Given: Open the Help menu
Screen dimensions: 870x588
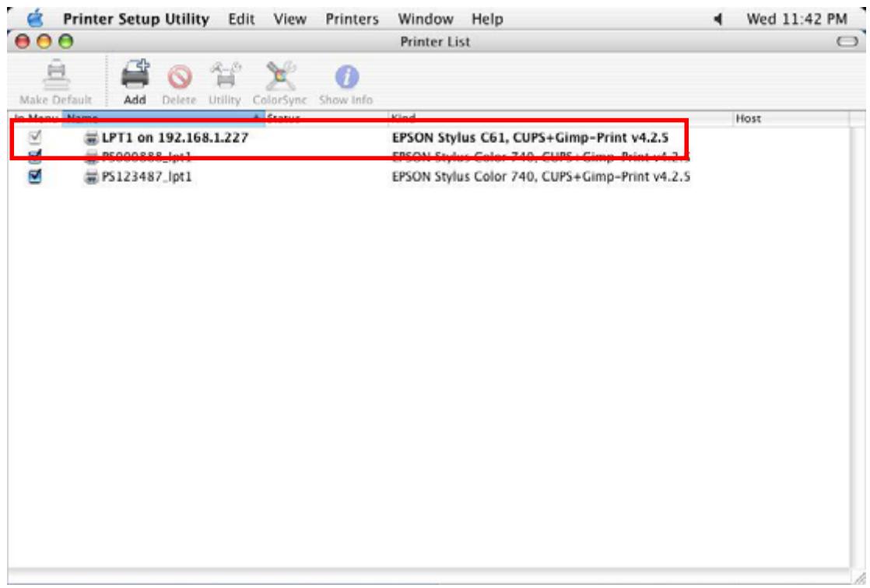Looking at the screenshot, I should click(x=487, y=19).
